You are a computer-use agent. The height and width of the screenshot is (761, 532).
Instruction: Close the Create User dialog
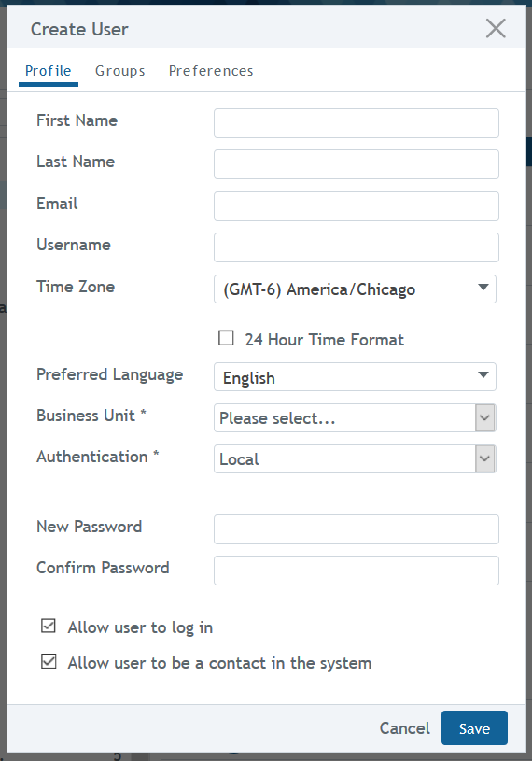(496, 29)
